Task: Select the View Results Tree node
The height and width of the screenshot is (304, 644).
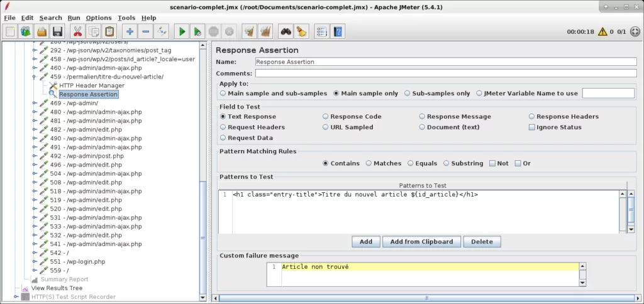Action: point(57,288)
